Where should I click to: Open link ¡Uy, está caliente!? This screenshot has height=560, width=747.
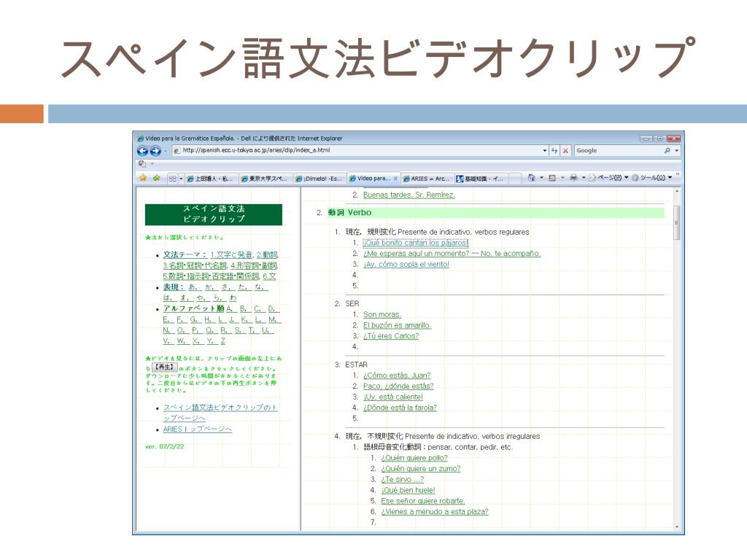pos(393,397)
